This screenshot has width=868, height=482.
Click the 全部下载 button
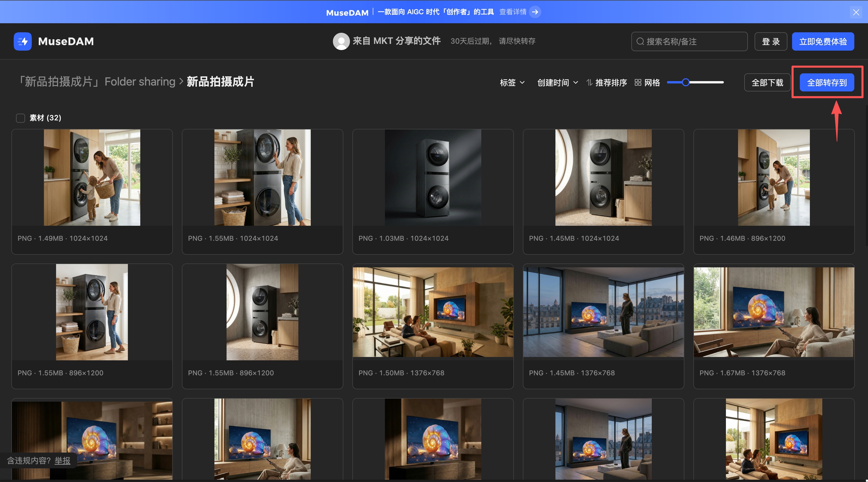pos(767,82)
